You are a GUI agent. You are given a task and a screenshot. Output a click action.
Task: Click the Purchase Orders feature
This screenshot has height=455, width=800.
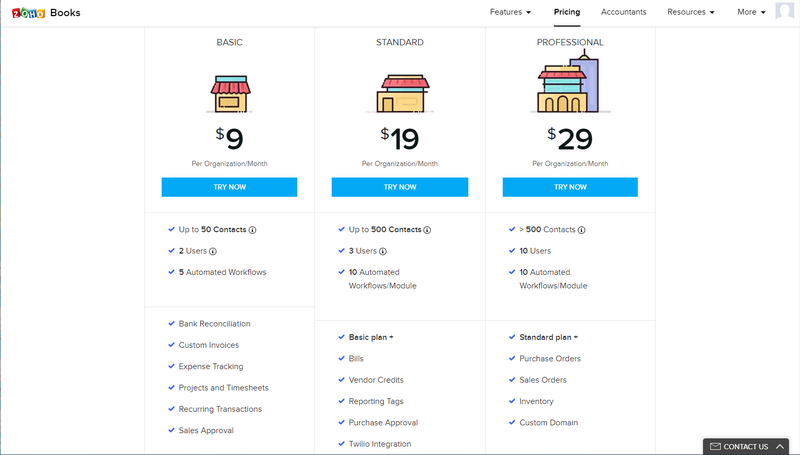[550, 359]
